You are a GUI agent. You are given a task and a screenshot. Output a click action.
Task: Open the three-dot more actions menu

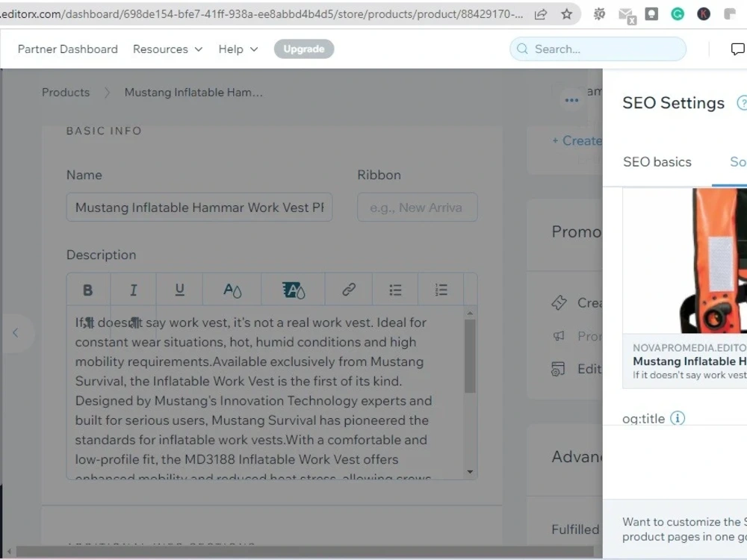571,100
